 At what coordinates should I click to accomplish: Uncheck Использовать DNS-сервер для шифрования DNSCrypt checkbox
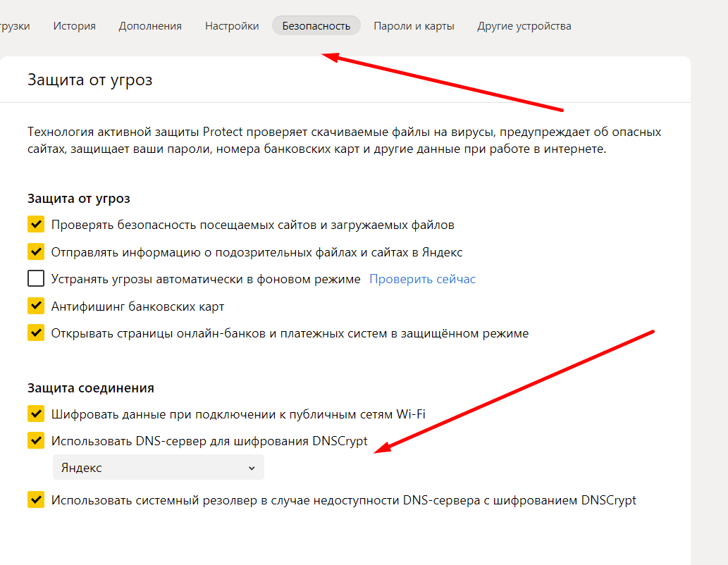point(36,441)
